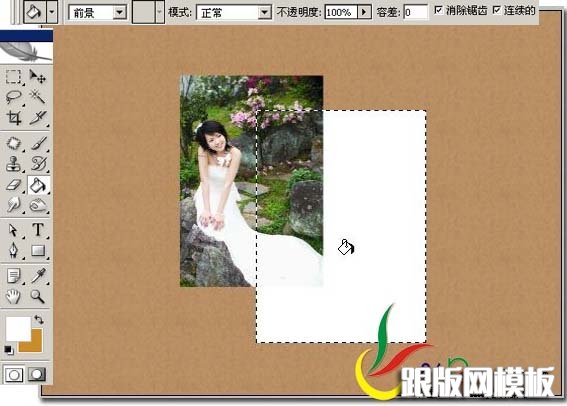Select the Zoom magnifier tool

[x=38, y=296]
